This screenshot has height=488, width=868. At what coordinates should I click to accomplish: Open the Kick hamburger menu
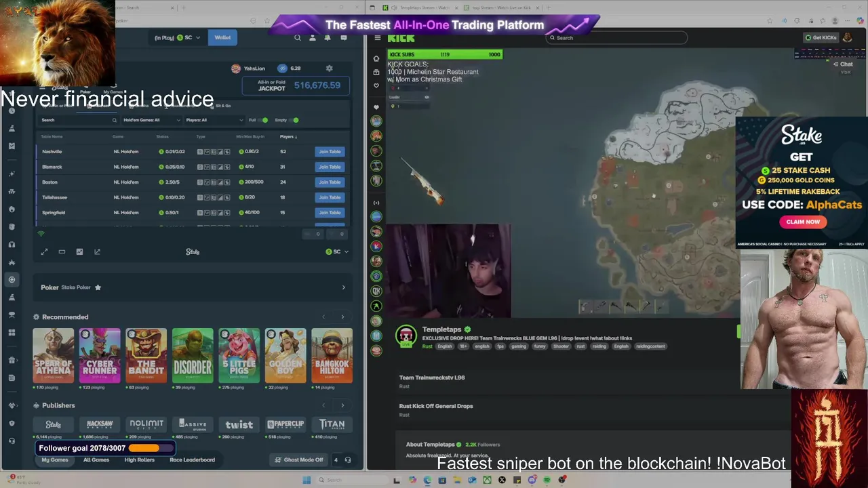point(377,38)
